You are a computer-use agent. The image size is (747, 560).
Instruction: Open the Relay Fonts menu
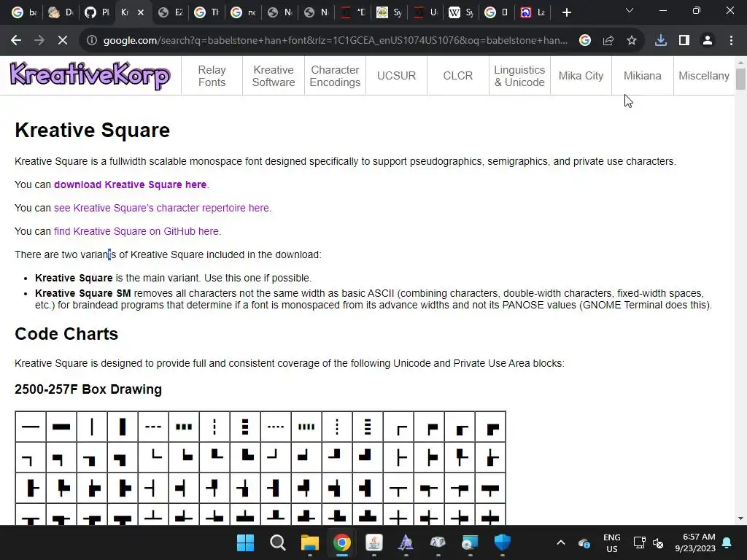point(212,76)
